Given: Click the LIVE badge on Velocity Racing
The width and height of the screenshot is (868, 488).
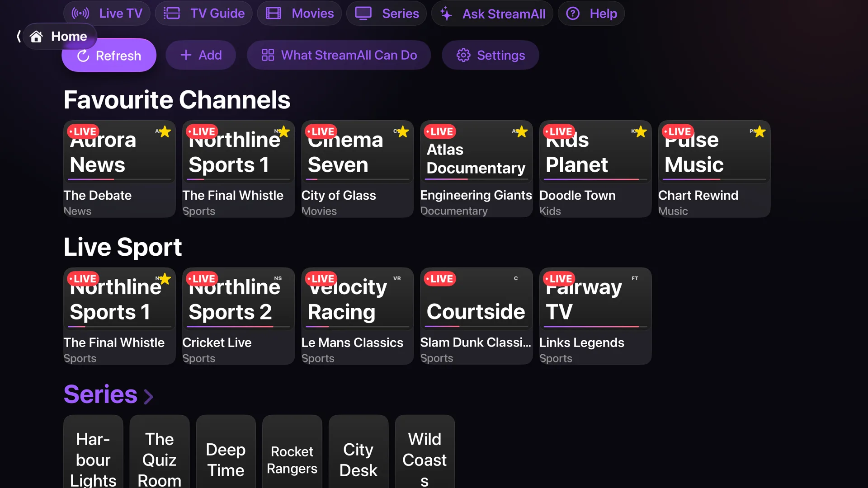Looking at the screenshot, I should (321, 279).
